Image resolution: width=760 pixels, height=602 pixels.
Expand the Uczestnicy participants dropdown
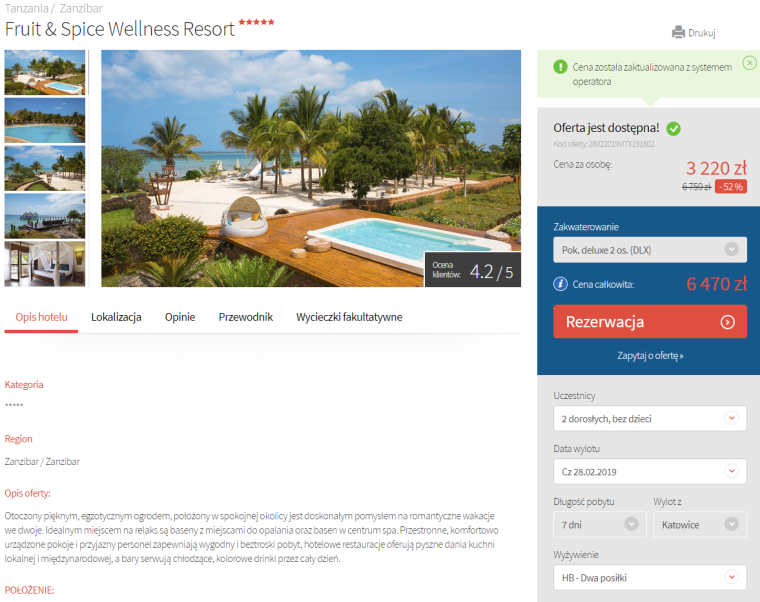click(x=649, y=419)
